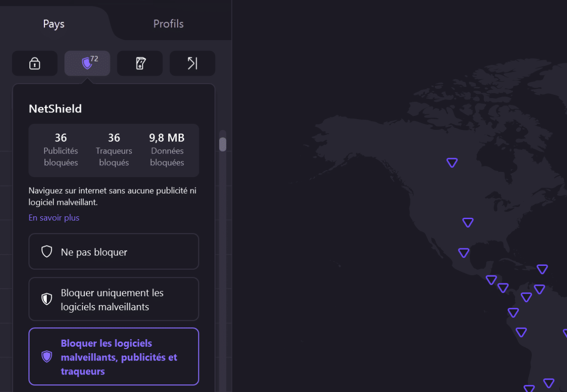Select the United States server marker on map
567x392 pixels.
point(468,222)
